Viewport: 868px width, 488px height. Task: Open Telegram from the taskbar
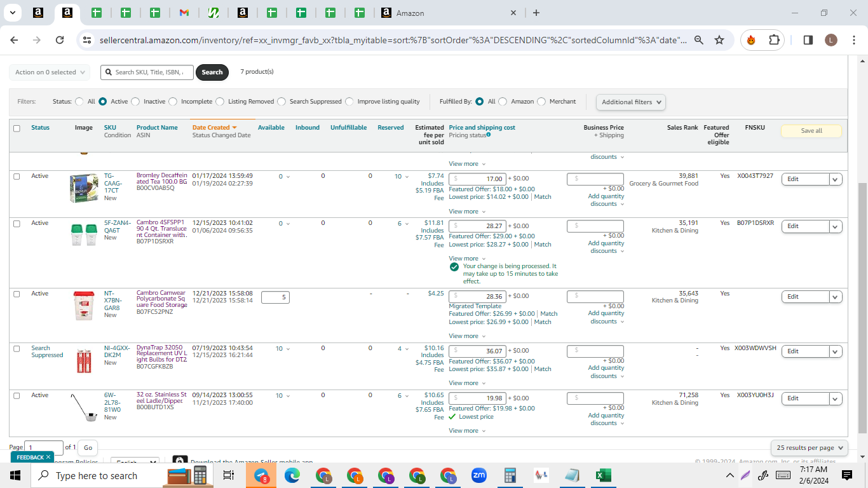261,475
